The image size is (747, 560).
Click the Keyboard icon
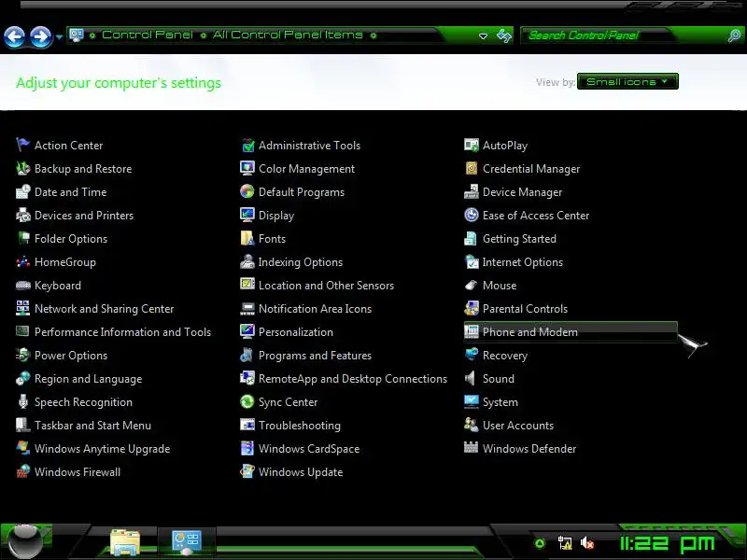22,285
